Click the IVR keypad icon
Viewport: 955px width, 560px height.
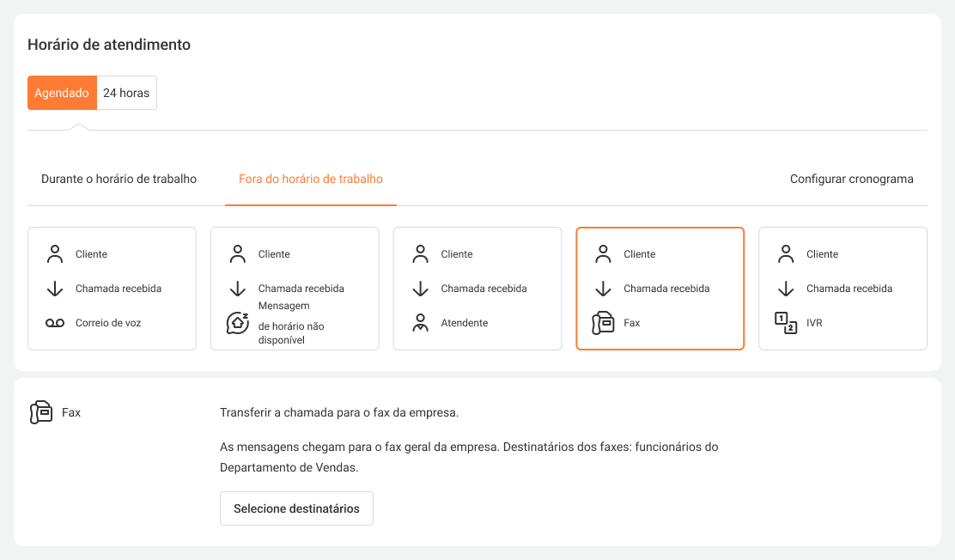pyautogui.click(x=786, y=323)
